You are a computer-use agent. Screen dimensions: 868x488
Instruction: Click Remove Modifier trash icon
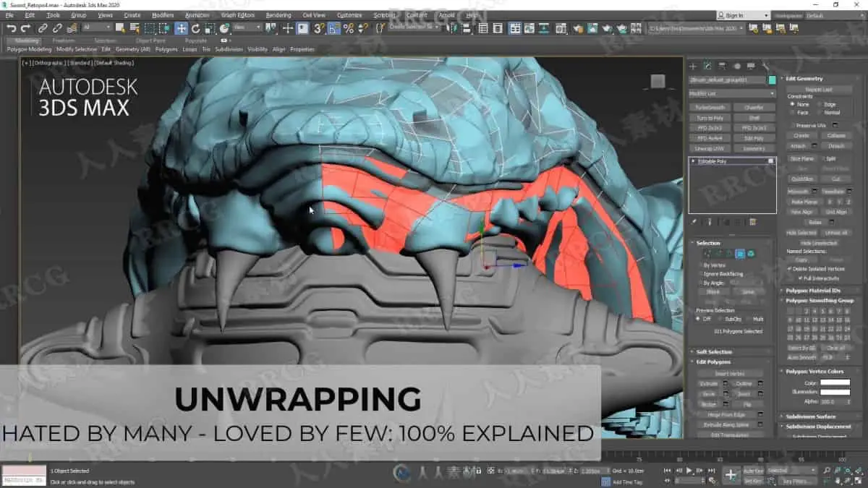(752, 222)
